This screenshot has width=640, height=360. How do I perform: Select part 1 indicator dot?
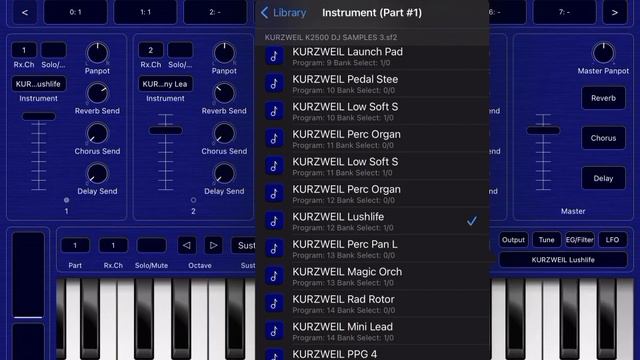67,200
